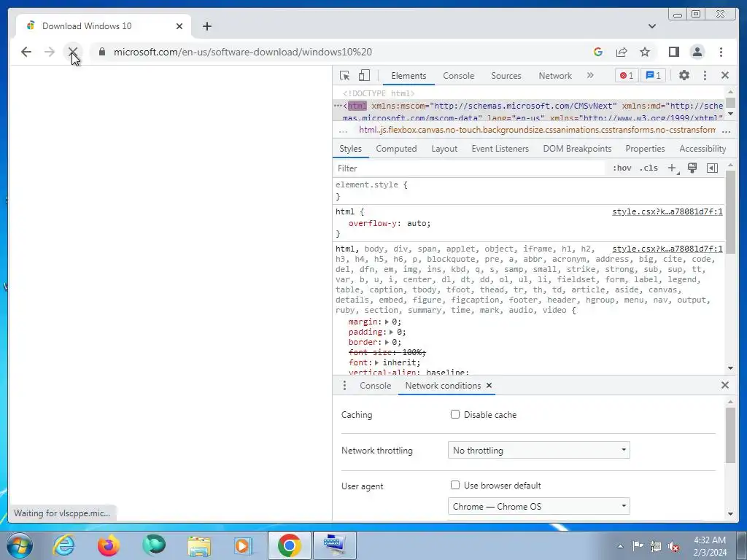747x560 pixels.
Task: Switch to the Console tab
Action: click(x=458, y=76)
